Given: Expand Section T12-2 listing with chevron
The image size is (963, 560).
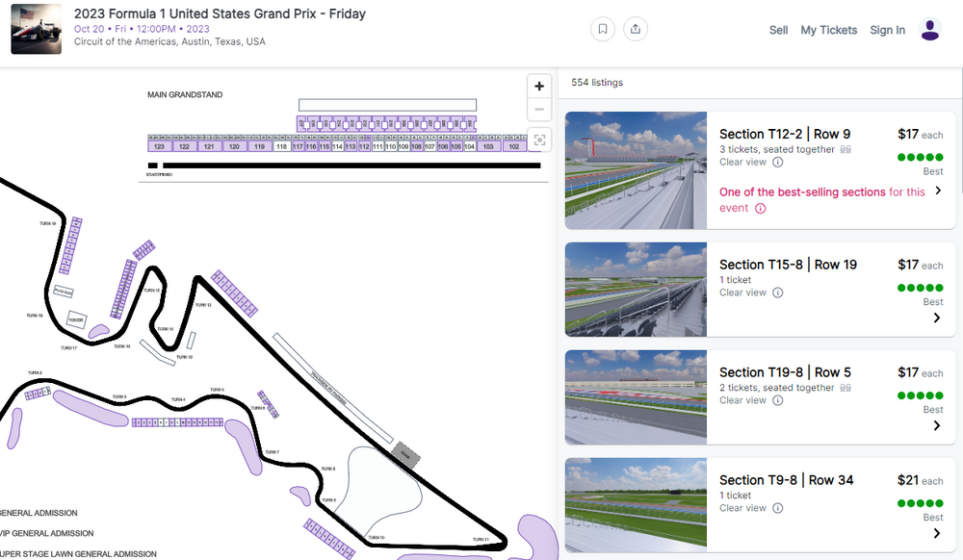Looking at the screenshot, I should click(937, 191).
